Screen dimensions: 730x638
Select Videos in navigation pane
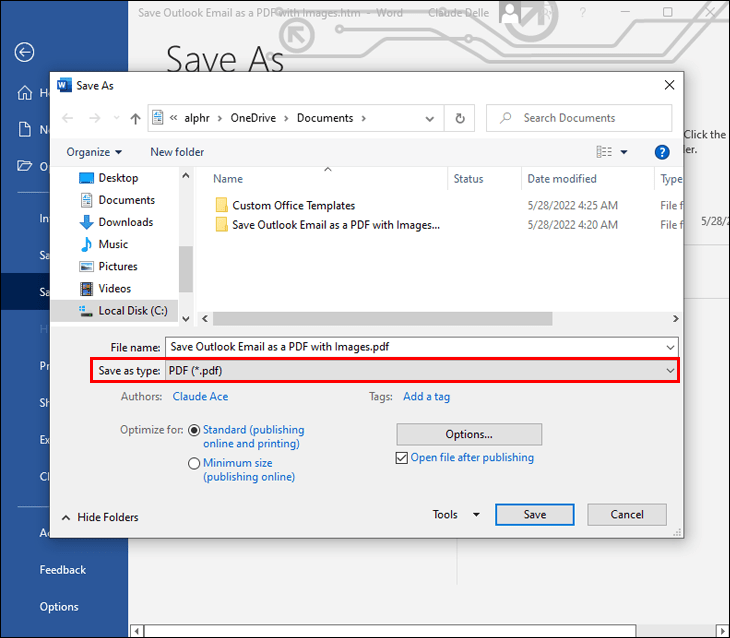(105, 289)
